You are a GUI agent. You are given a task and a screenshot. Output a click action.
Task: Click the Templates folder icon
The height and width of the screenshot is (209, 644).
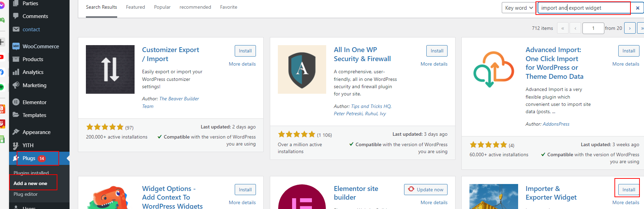16,115
